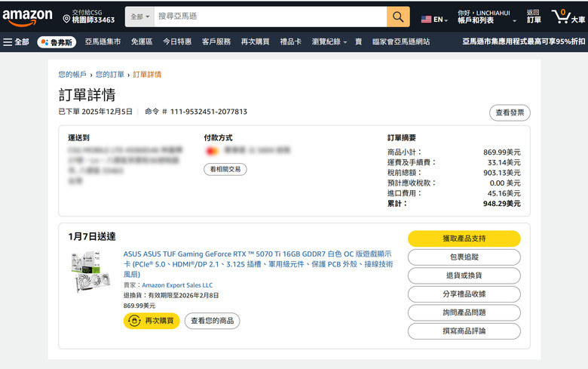Click the 查看發票 button

point(510,112)
